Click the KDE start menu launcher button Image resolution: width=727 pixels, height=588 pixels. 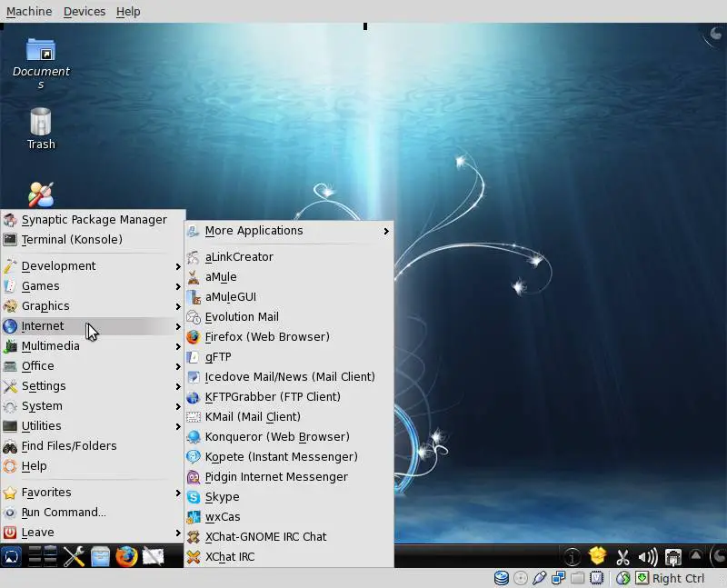(11, 556)
